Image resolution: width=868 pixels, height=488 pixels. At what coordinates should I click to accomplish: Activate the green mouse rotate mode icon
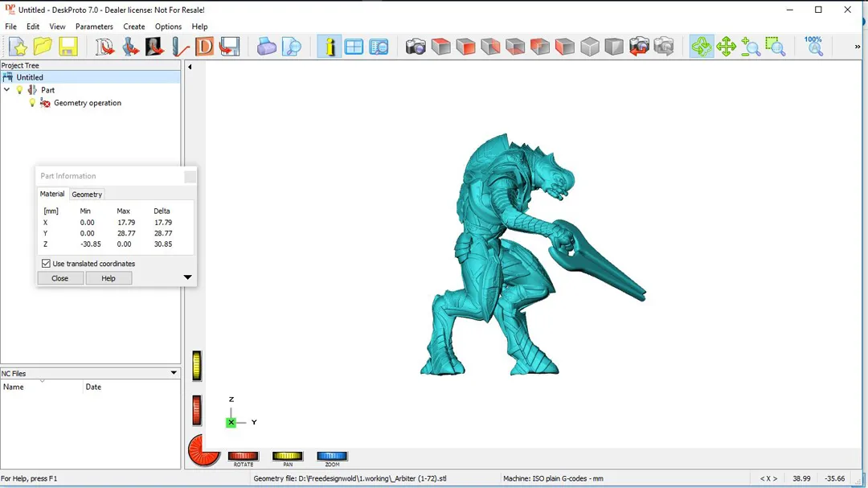click(x=702, y=47)
